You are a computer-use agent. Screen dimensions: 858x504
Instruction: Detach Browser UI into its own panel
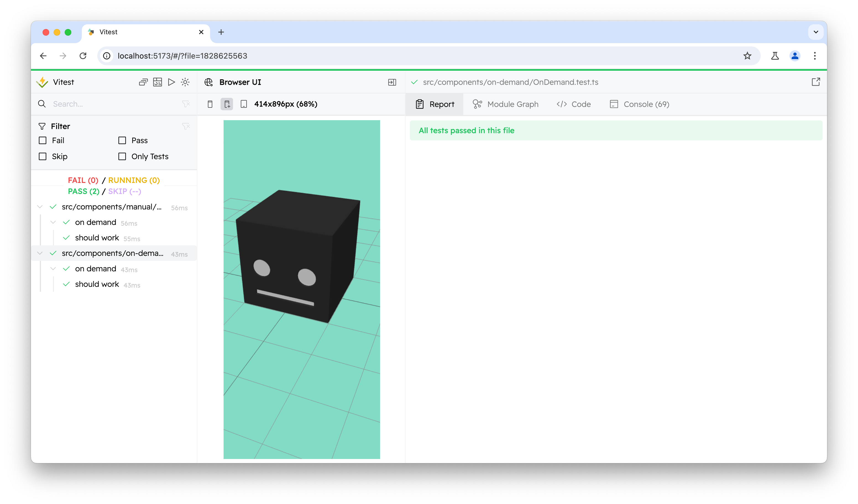[392, 82]
